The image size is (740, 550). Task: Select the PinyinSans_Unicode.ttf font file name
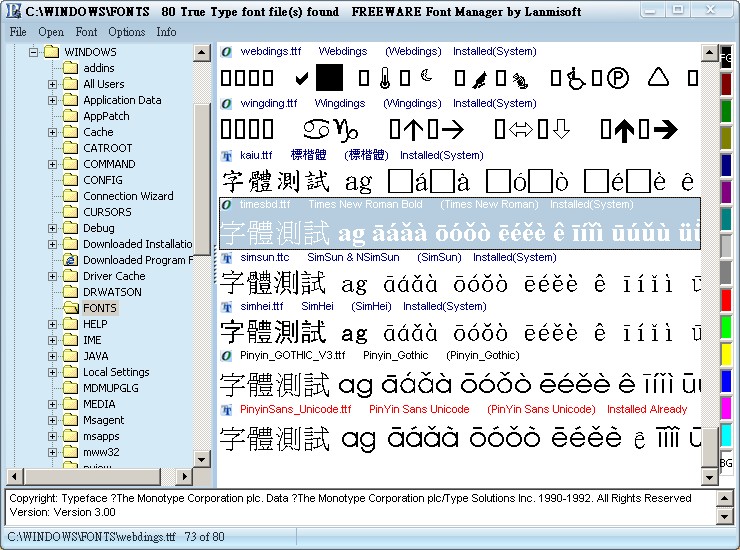(x=295, y=409)
